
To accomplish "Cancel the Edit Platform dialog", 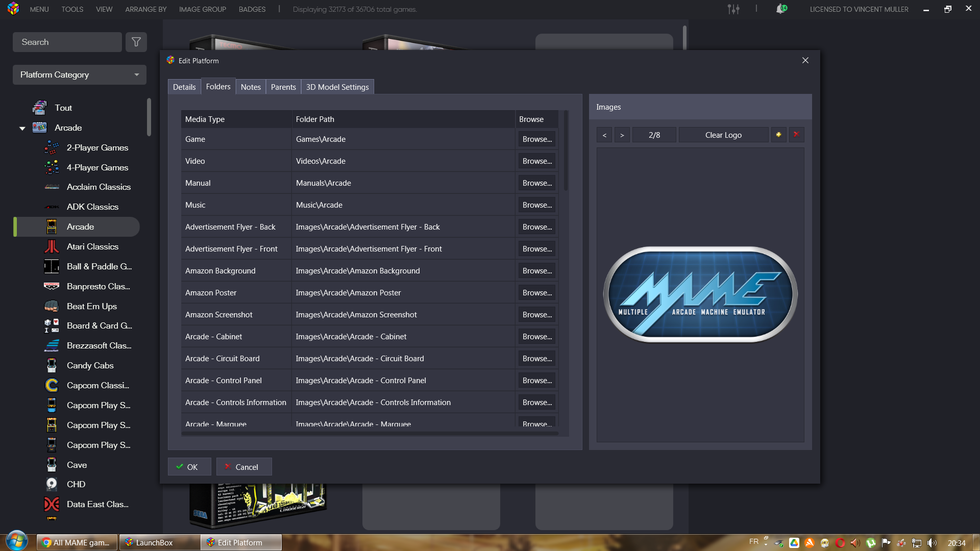I will click(244, 467).
